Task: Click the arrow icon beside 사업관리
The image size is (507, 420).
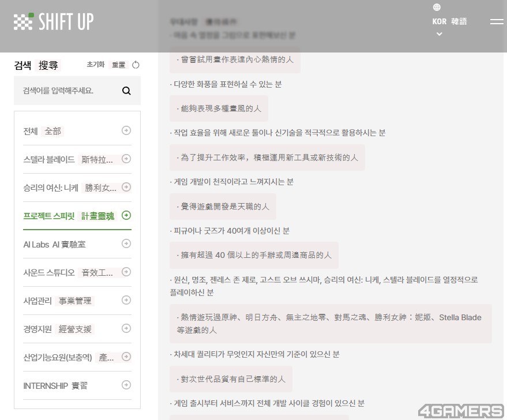Action: [x=126, y=300]
